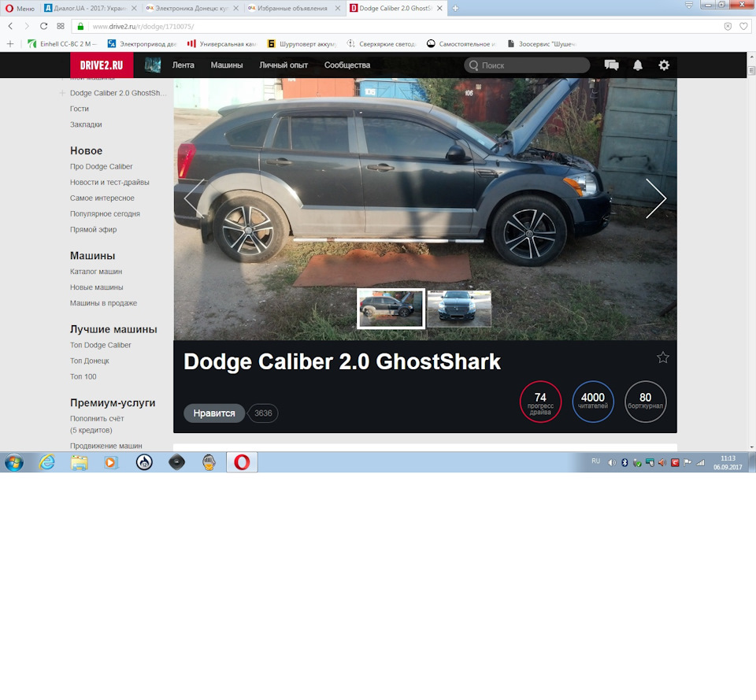Open Популярное сегодня link
This screenshot has width=756, height=700.
click(105, 213)
